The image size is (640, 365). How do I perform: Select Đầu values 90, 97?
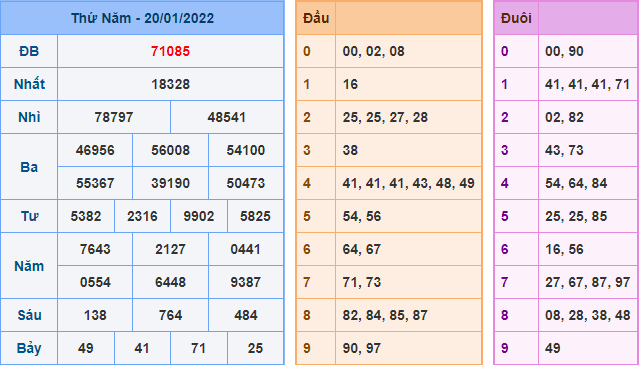[362, 348]
